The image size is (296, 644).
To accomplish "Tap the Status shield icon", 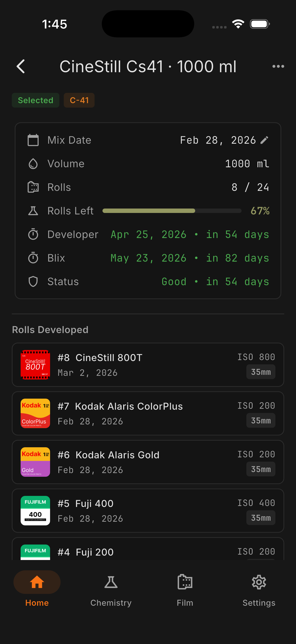I will click(33, 281).
